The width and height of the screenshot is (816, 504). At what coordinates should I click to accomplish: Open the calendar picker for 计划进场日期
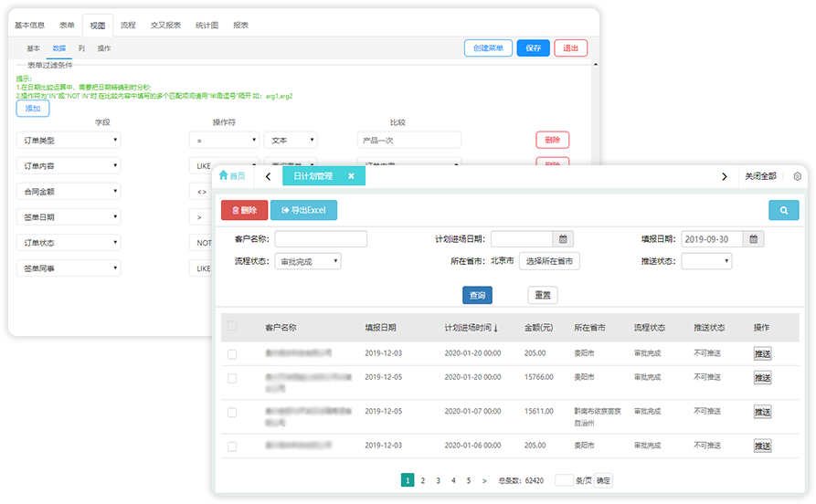pyautogui.click(x=565, y=239)
